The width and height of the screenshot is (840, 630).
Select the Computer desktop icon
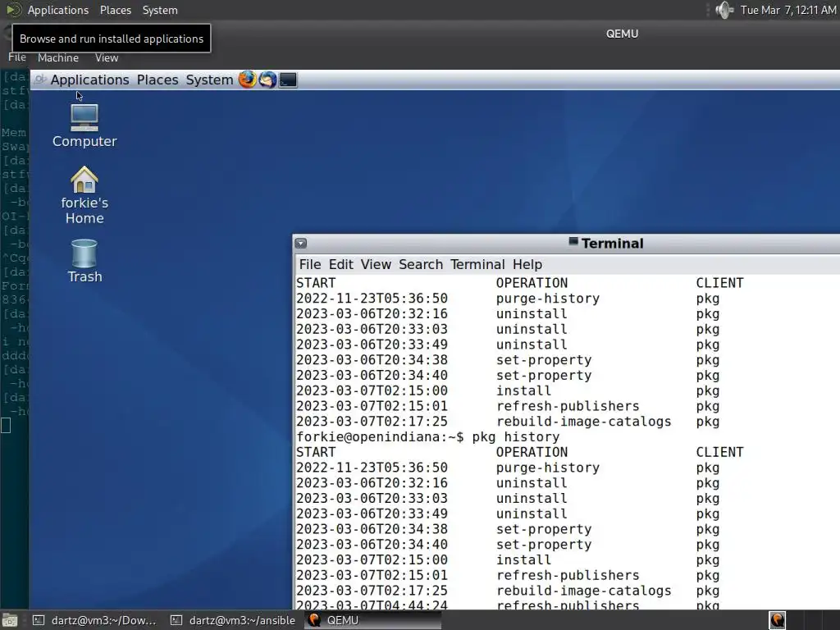[x=84, y=126]
